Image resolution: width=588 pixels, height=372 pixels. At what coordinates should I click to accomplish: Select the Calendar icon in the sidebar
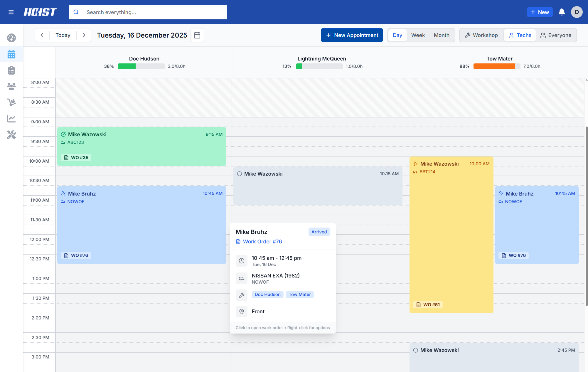11,54
